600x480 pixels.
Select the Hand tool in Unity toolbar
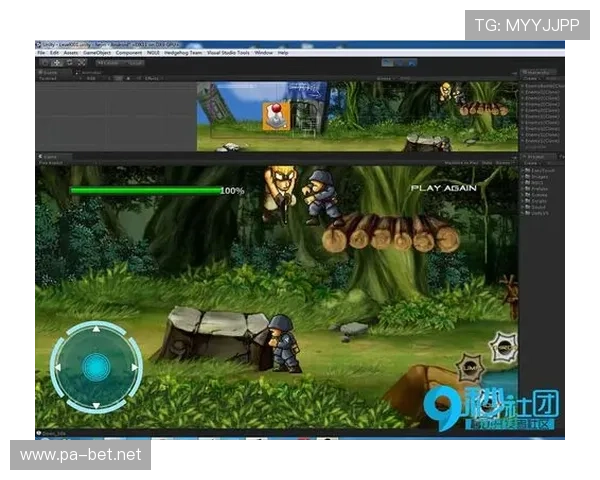click(45, 63)
